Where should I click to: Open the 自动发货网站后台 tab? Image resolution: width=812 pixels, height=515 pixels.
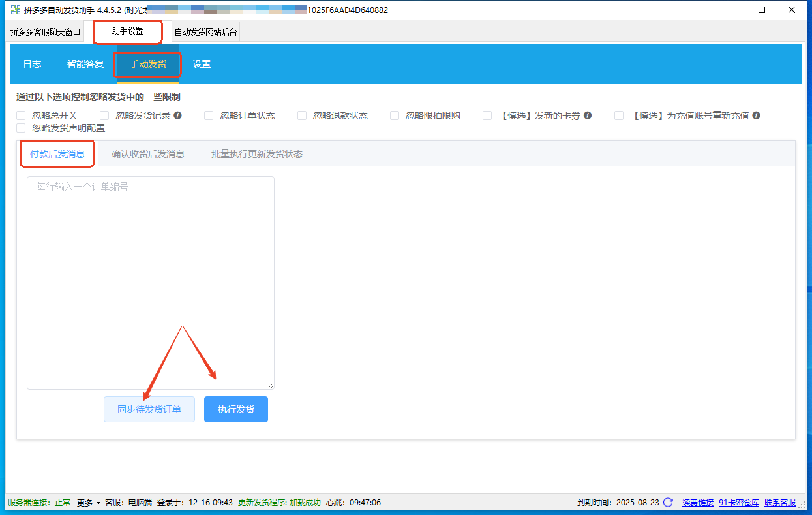(205, 32)
